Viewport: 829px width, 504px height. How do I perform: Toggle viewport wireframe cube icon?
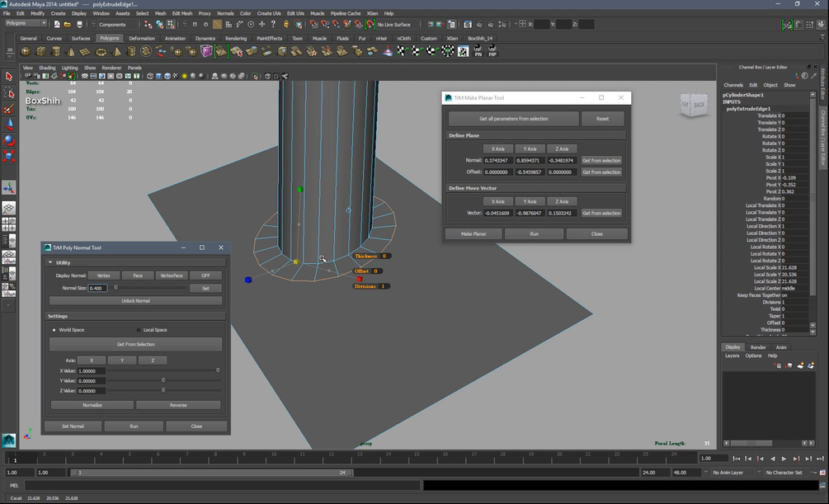150,76
